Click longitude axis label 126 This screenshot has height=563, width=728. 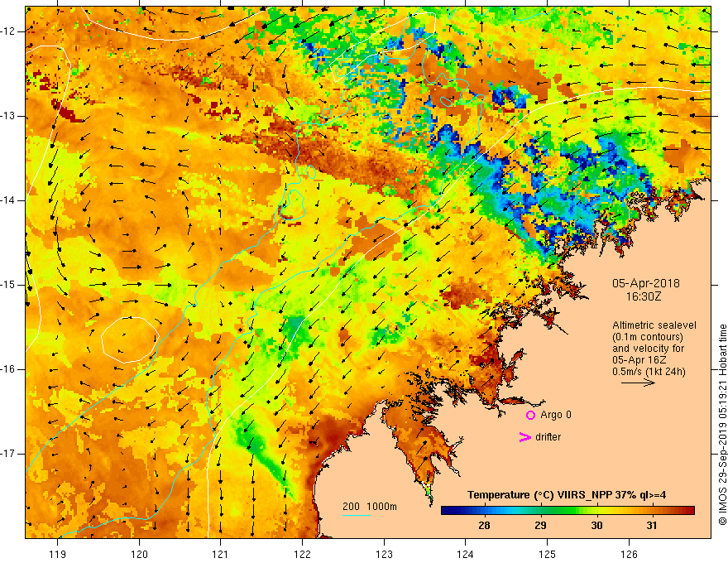coord(629,554)
